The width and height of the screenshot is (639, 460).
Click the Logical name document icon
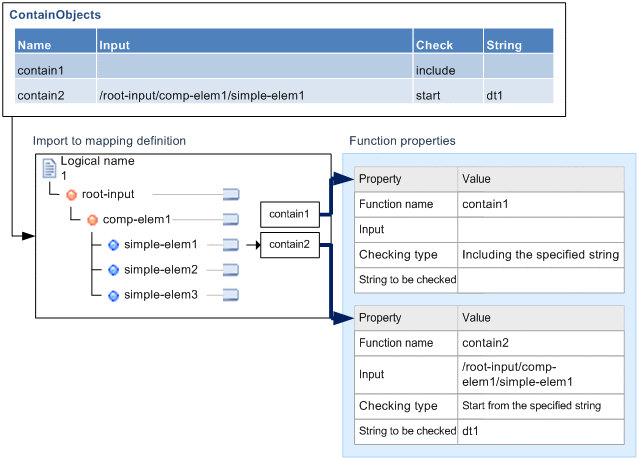click(49, 167)
